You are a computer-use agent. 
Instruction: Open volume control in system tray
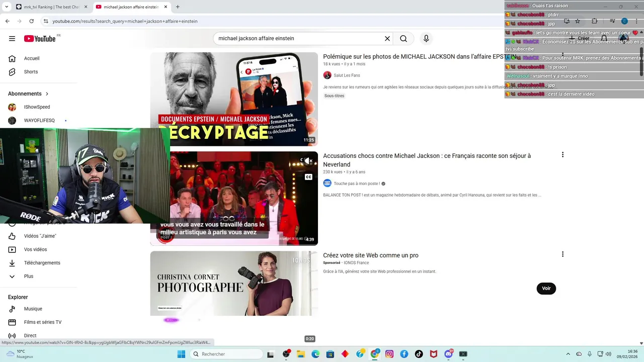608,354
